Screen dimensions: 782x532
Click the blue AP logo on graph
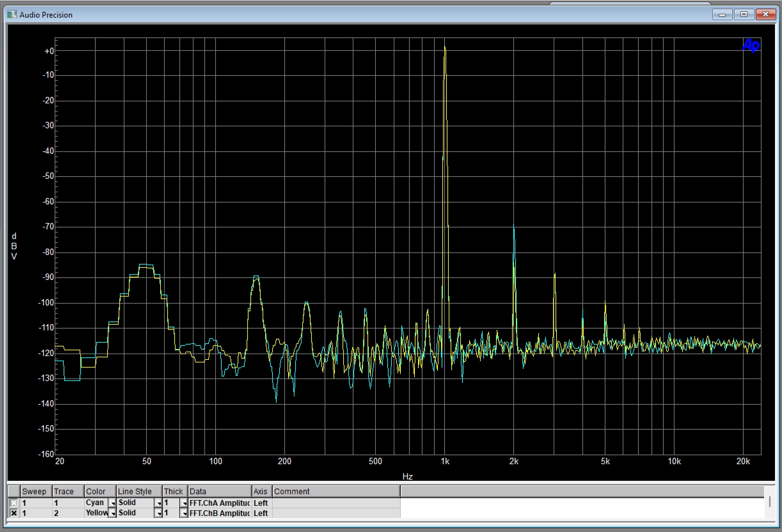(x=750, y=45)
